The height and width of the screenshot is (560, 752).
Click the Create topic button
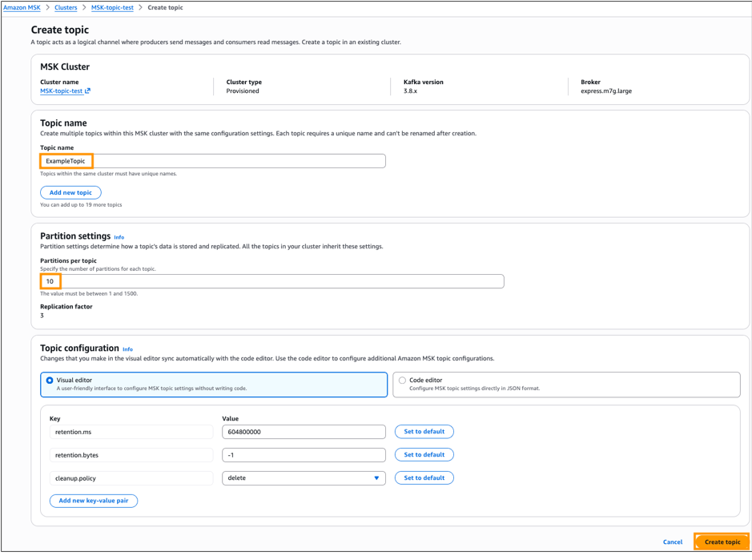tap(722, 542)
